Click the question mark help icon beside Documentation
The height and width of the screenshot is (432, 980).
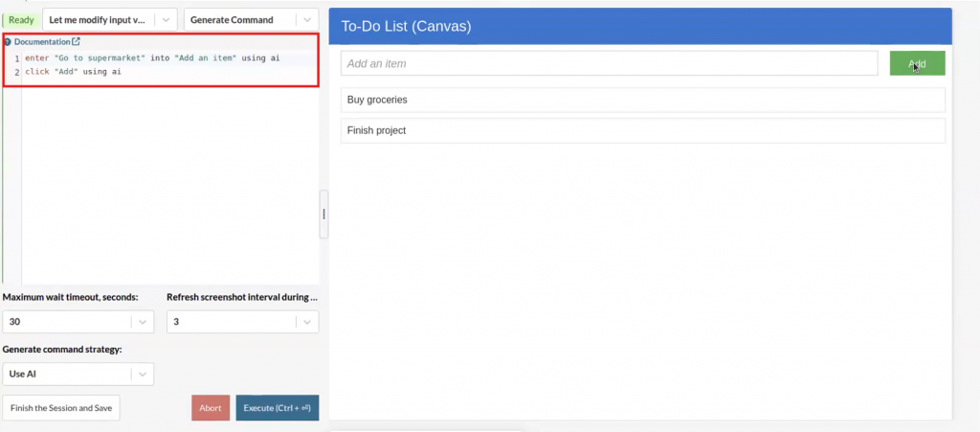[8, 42]
